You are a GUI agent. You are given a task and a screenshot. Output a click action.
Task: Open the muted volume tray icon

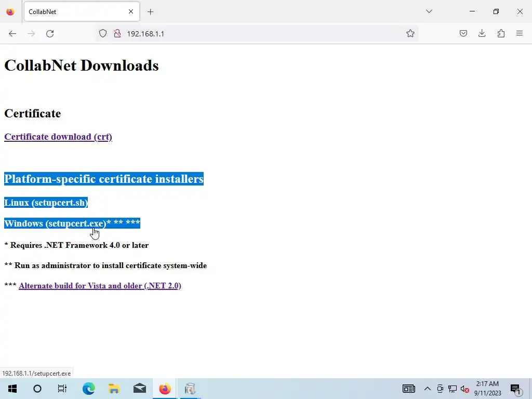click(465, 389)
